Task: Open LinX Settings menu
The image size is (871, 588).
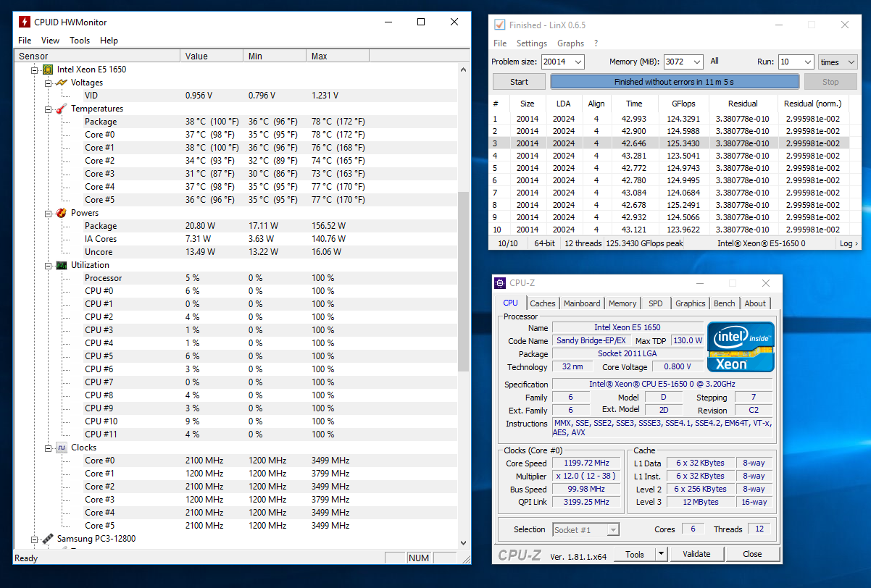Action: tap(532, 43)
